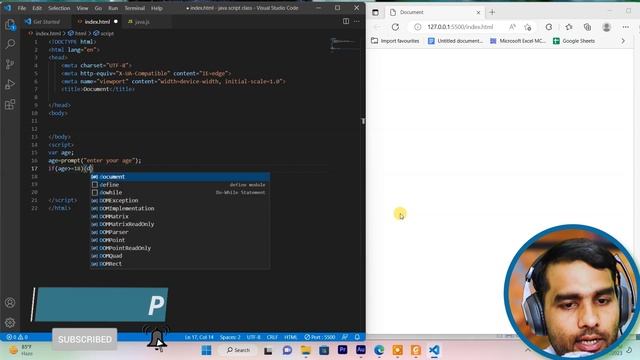
Task: Open new tab in Edge
Action: tap(492, 12)
